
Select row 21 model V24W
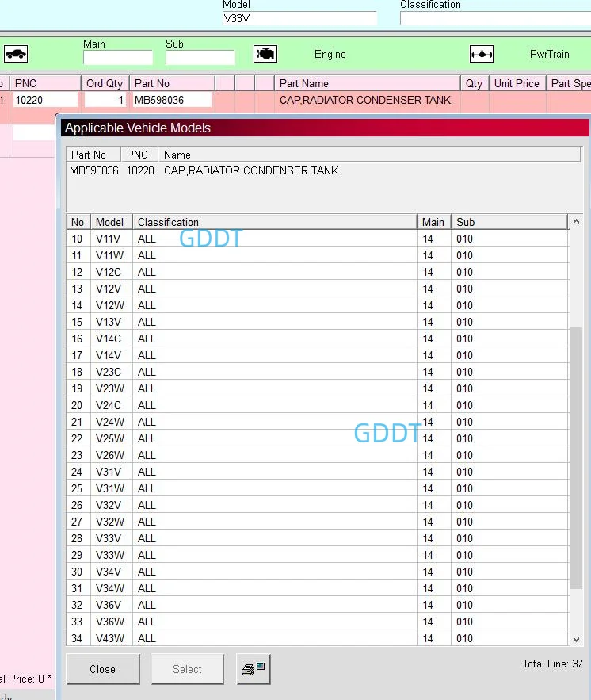point(317,422)
